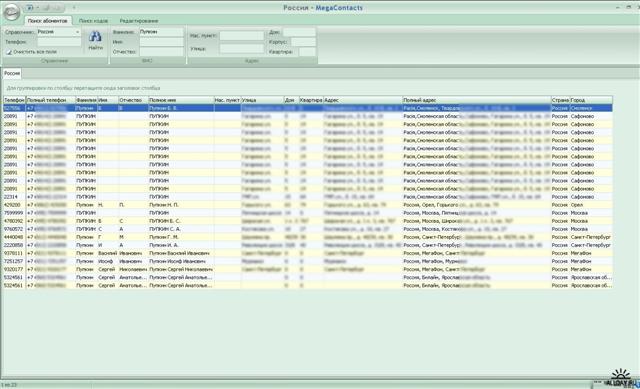Click the Улица column header
The height and width of the screenshot is (389, 640).
click(262, 100)
